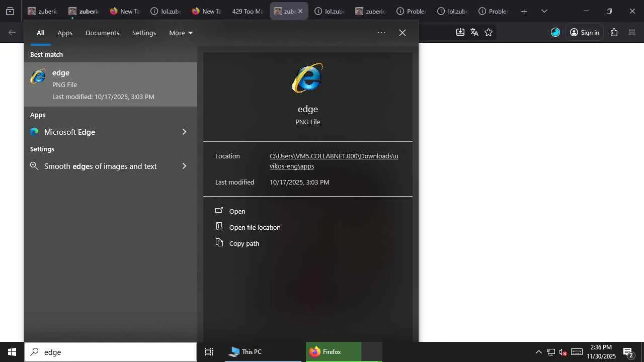Open the Windows Start menu

[x=12, y=352]
